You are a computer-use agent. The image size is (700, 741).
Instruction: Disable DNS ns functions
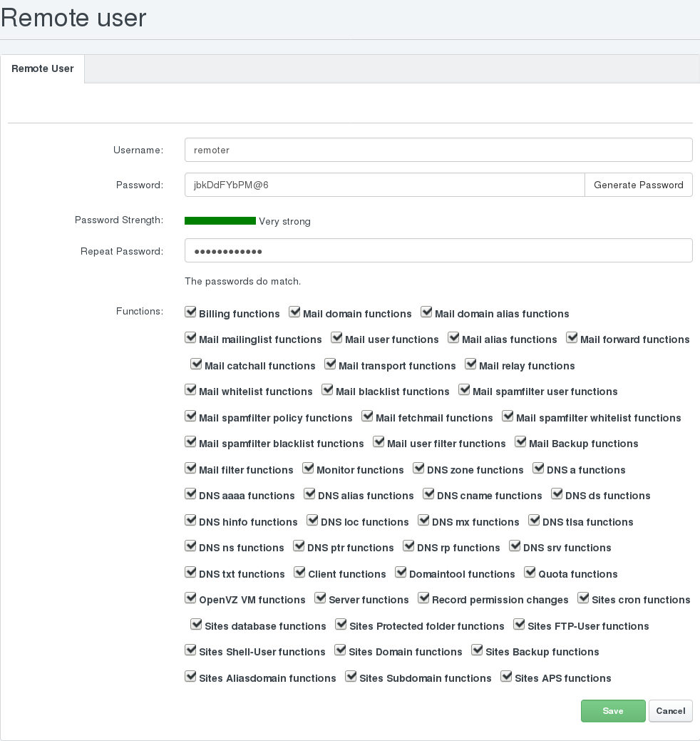pos(190,546)
